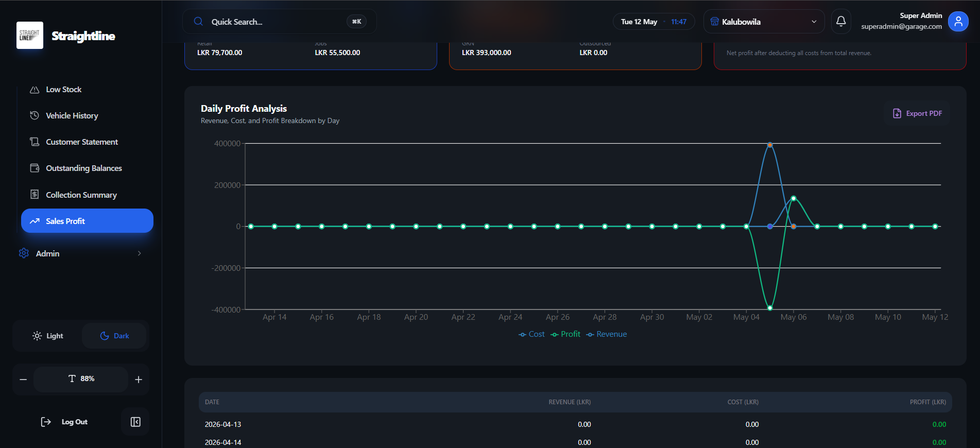This screenshot has height=448, width=980.
Task: Click the Vehicle History clock icon
Action: (x=35, y=115)
